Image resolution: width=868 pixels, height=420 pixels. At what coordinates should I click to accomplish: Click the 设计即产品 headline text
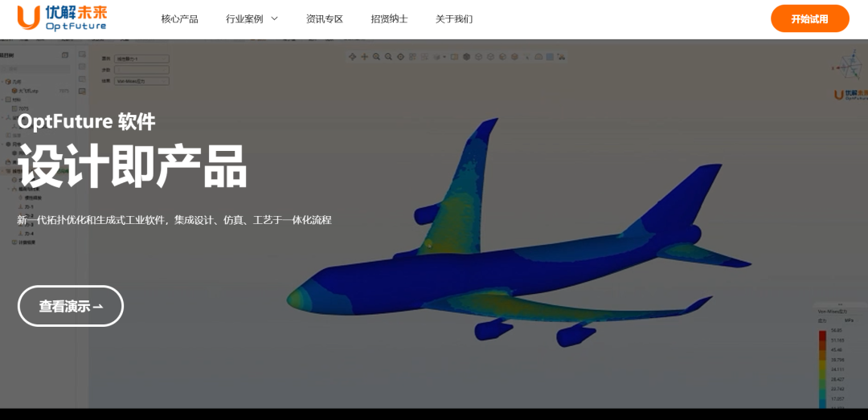(x=133, y=166)
